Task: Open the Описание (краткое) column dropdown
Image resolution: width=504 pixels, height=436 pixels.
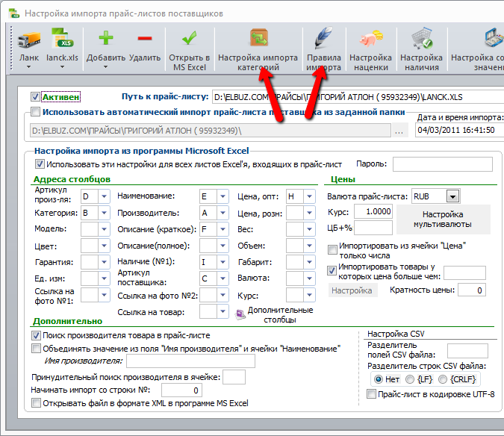Action: [x=223, y=229]
